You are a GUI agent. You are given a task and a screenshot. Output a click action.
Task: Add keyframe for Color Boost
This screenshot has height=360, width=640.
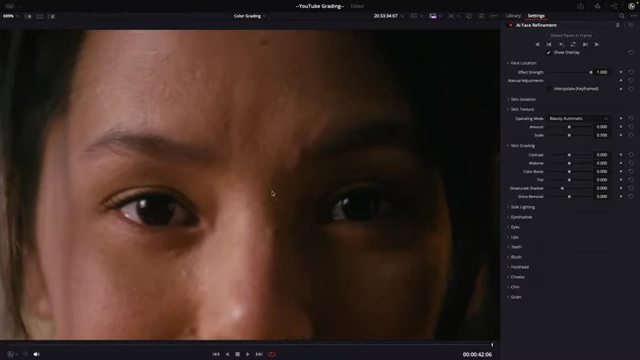pos(621,171)
